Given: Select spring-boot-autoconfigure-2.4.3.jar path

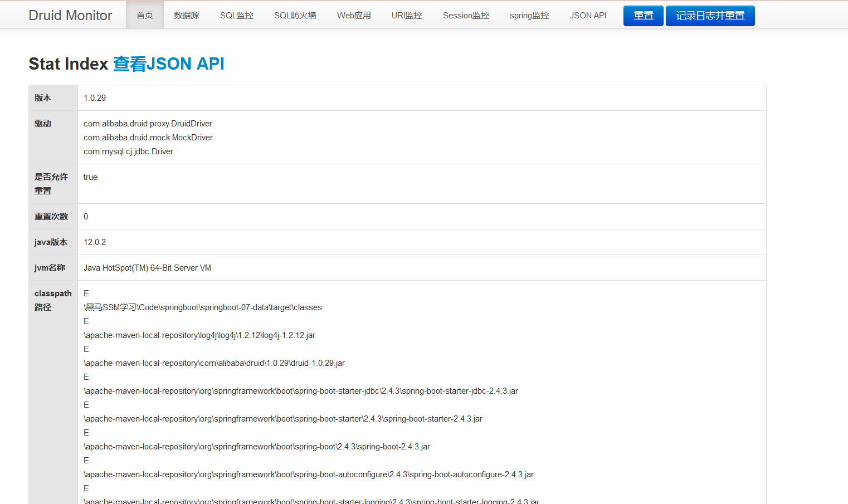Looking at the screenshot, I should (309, 474).
